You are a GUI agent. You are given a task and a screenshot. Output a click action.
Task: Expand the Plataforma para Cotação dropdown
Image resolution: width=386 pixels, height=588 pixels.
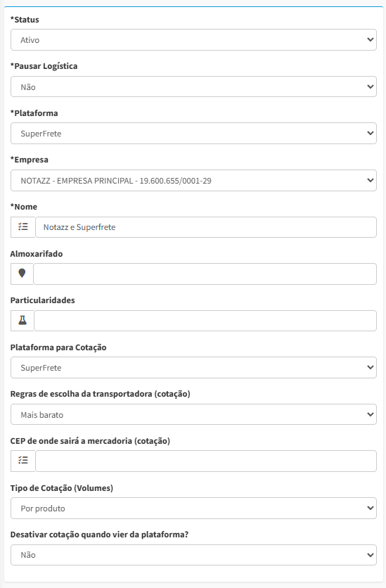(193, 367)
